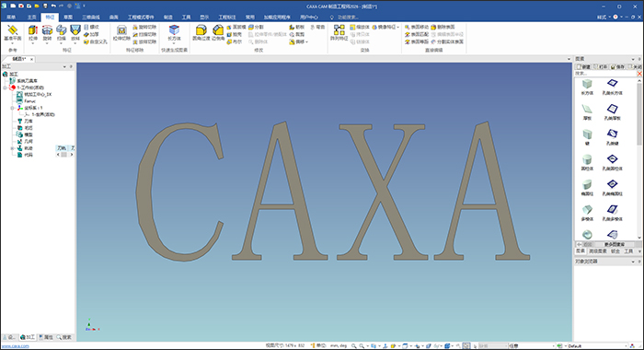Switch to the 工具 tools ribbon tab
644x350 pixels.
187,17
